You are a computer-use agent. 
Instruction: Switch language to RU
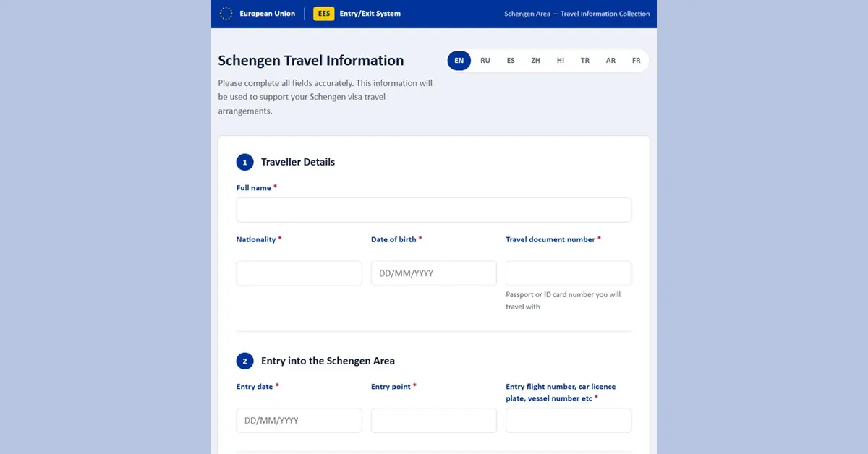point(485,61)
